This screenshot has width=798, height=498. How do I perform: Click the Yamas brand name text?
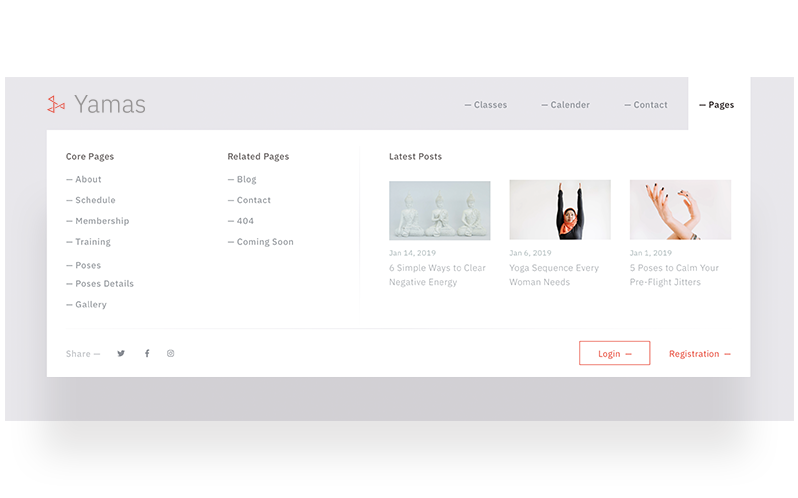[110, 104]
